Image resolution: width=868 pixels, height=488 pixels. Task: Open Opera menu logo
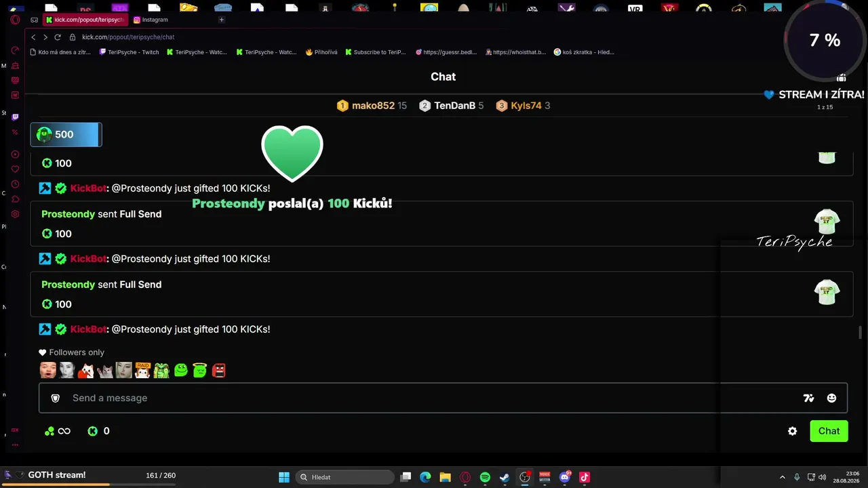(15, 20)
